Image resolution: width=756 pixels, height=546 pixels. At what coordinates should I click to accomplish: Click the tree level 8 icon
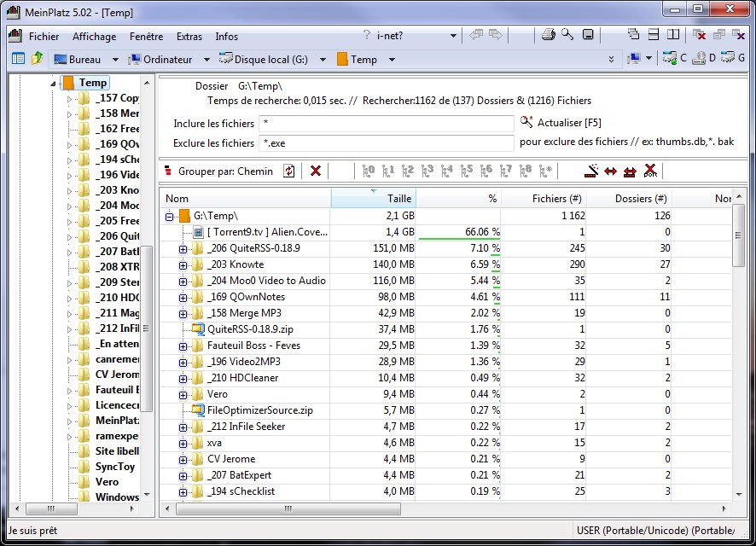526,171
